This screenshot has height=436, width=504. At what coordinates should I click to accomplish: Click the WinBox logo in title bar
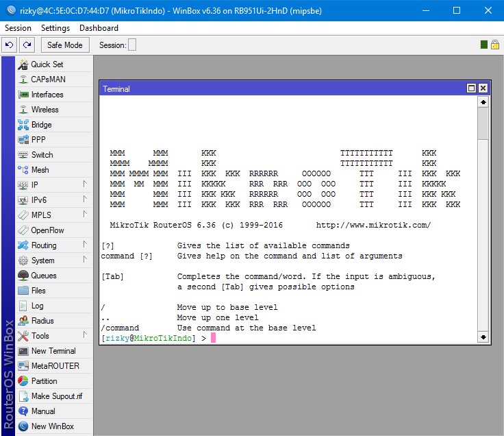click(x=11, y=10)
